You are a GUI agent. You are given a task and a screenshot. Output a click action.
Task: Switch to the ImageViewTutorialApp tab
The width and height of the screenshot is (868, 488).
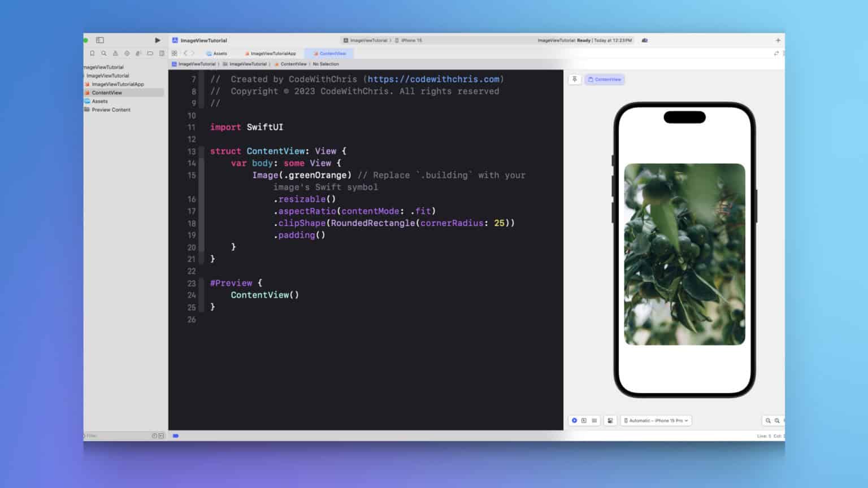pos(271,54)
